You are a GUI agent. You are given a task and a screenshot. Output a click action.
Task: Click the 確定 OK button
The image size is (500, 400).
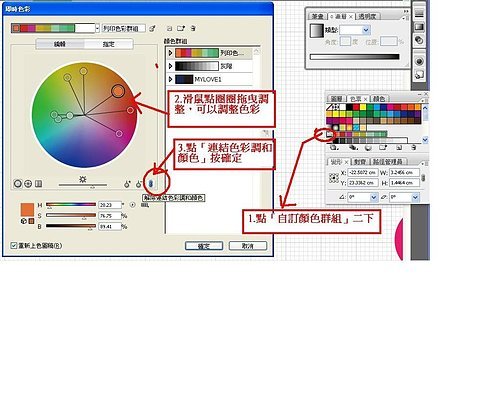pyautogui.click(x=204, y=246)
